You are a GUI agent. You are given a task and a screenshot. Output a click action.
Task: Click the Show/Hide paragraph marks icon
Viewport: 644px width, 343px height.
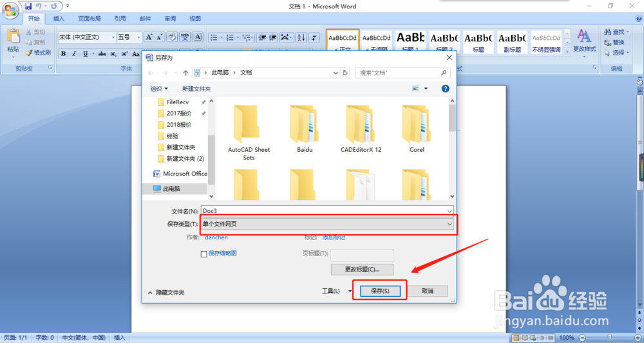314,37
